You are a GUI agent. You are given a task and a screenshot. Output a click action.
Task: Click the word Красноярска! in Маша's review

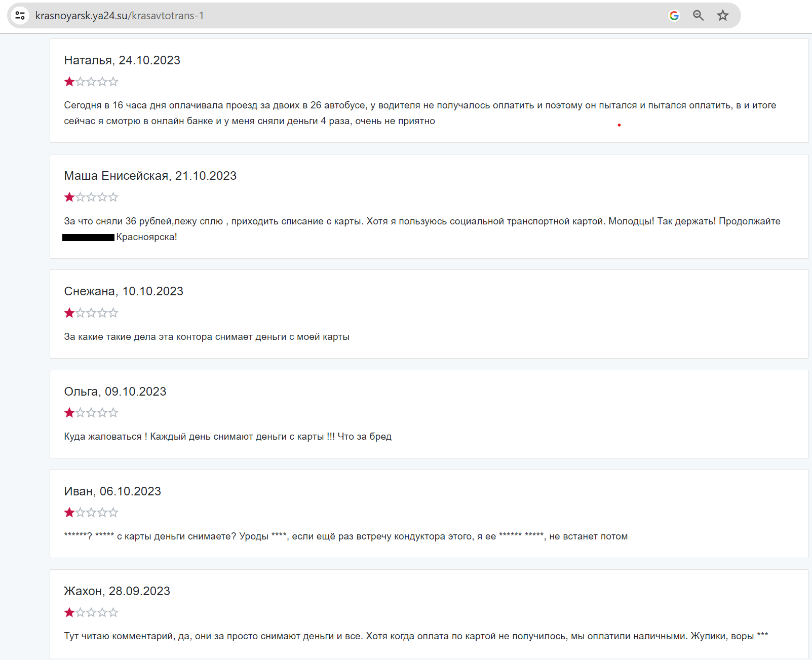(x=147, y=237)
